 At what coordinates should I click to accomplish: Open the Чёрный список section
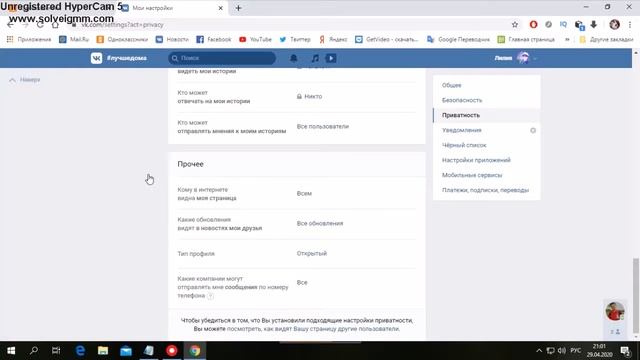(x=464, y=145)
